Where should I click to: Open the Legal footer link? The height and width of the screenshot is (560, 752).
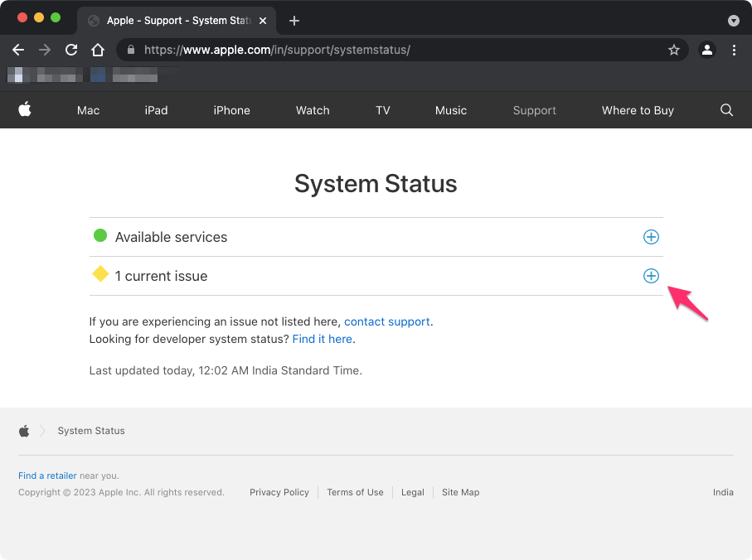click(412, 492)
